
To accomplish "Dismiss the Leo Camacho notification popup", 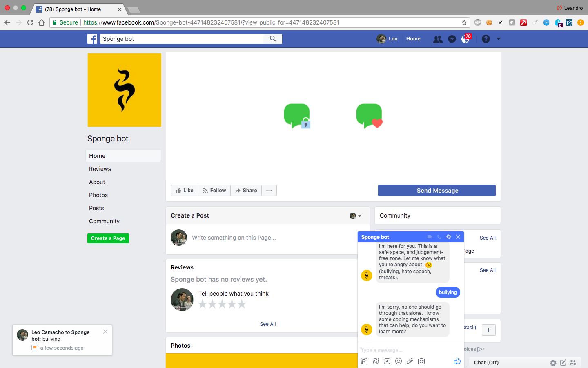I will (105, 332).
